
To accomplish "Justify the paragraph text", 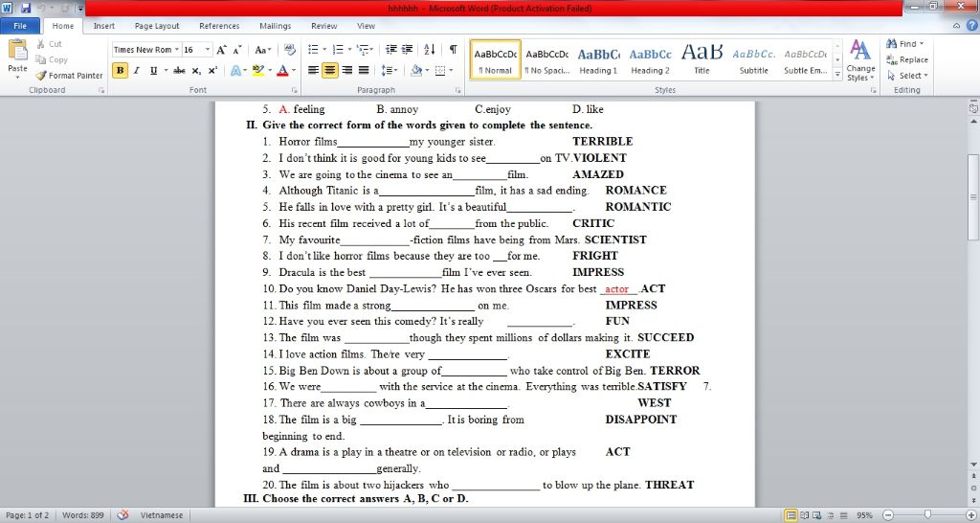I will (363, 71).
